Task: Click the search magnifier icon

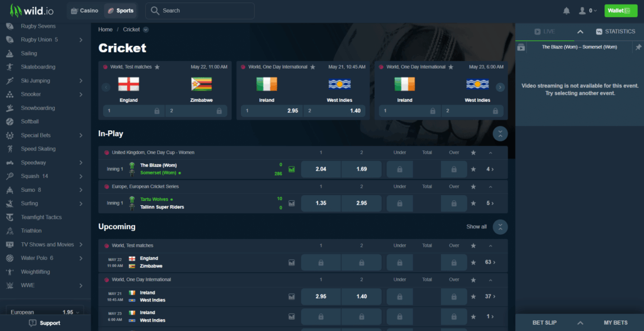Action: 155,11
